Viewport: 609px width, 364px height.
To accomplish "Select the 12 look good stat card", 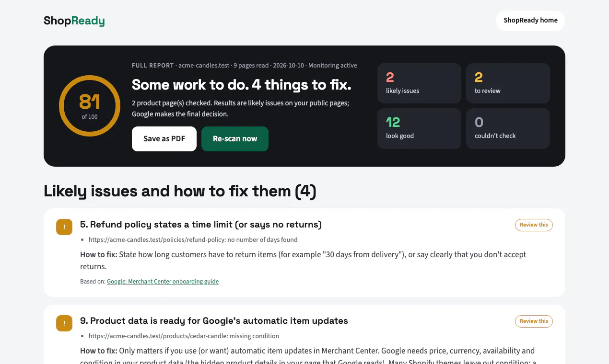I will (419, 128).
